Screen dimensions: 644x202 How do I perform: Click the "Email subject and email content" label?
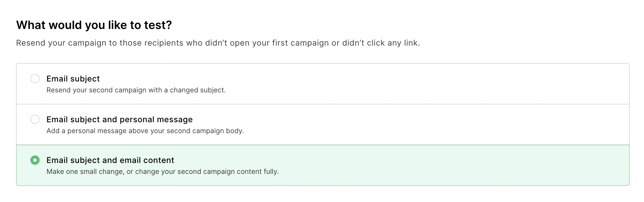(x=110, y=160)
